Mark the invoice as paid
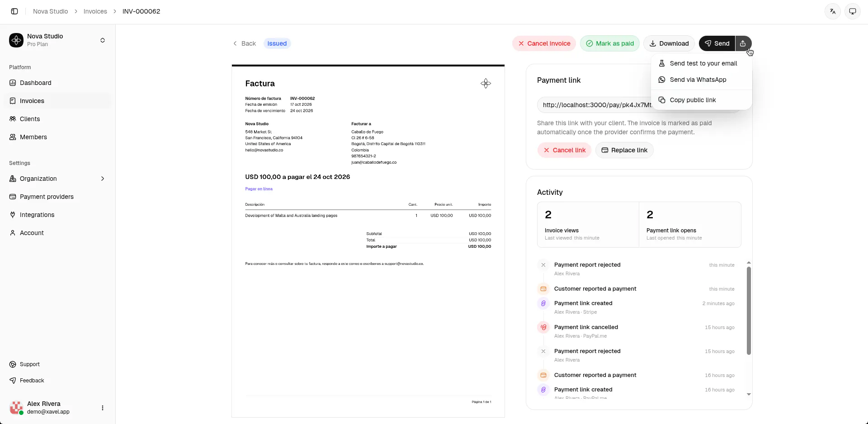This screenshot has height=424, width=868. [x=610, y=43]
